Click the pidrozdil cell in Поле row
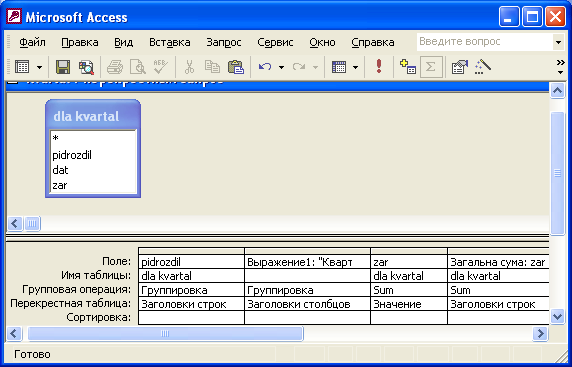The width and height of the screenshot is (572, 367). pyautogui.click(x=191, y=262)
